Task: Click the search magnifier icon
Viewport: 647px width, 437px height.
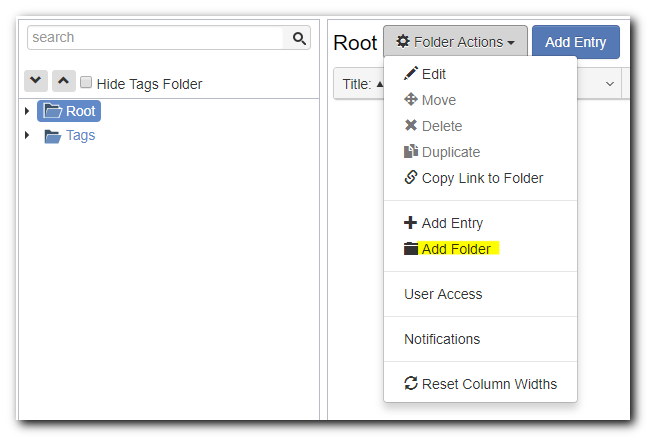Action: pos(298,38)
